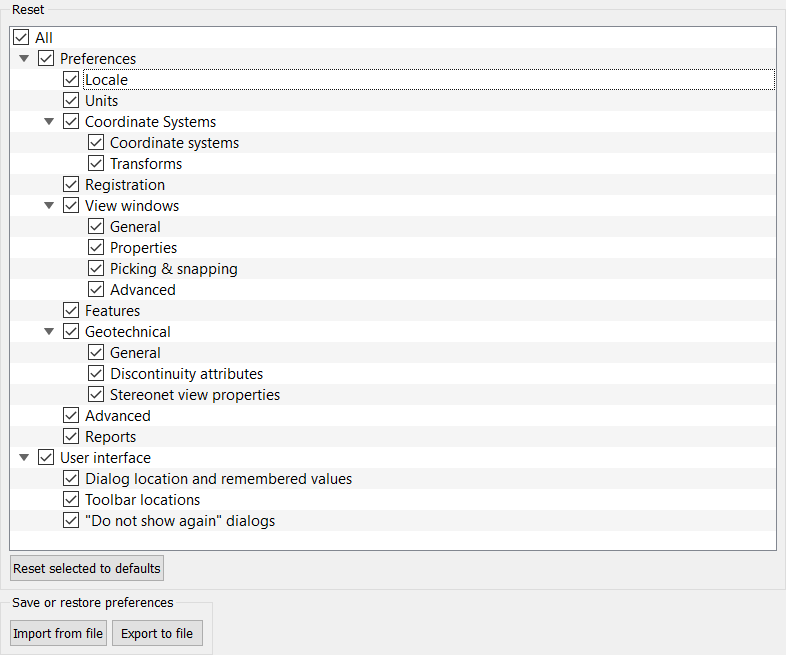
Task: Click Reset selected to defaults button
Action: [x=87, y=569]
